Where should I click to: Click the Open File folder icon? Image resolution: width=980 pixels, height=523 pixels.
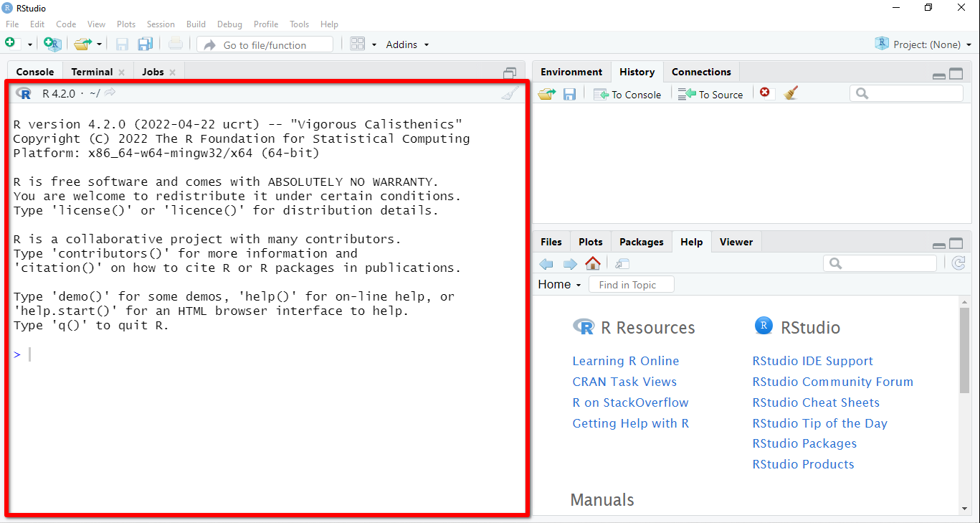point(82,44)
